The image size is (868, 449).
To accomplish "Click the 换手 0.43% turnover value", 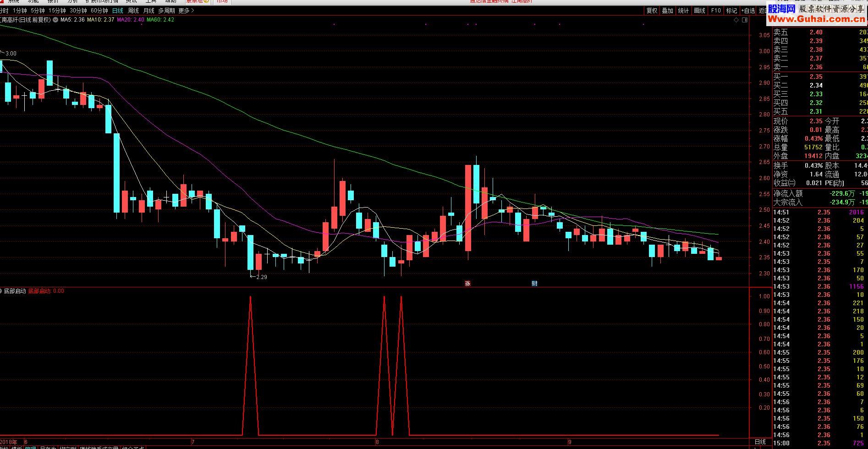I will click(x=813, y=165).
